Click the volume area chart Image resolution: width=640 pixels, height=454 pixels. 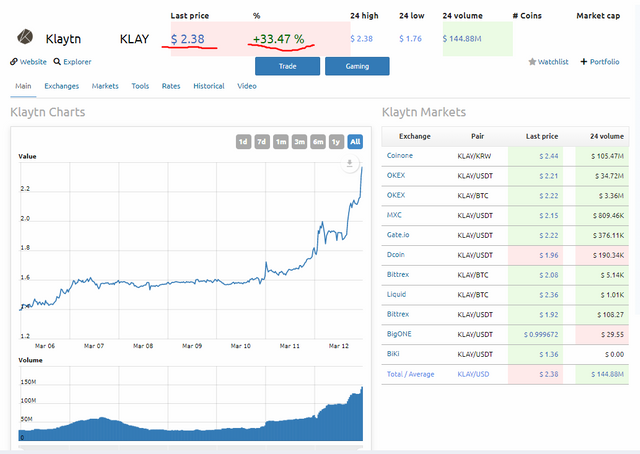click(191, 403)
